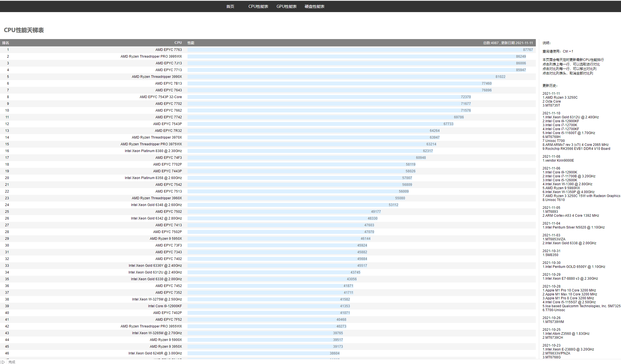Select the AMD EPYC 74F3 row

click(268, 158)
